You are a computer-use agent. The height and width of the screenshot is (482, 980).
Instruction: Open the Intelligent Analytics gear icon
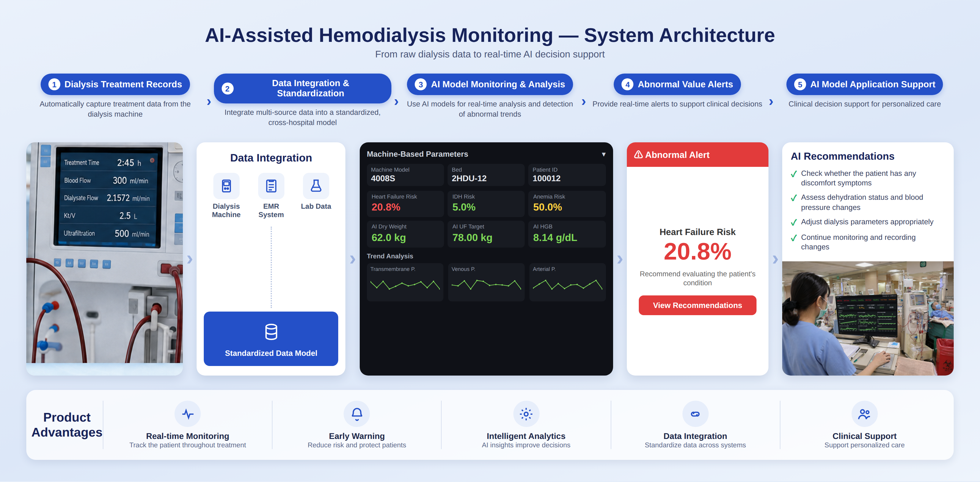pyautogui.click(x=526, y=414)
